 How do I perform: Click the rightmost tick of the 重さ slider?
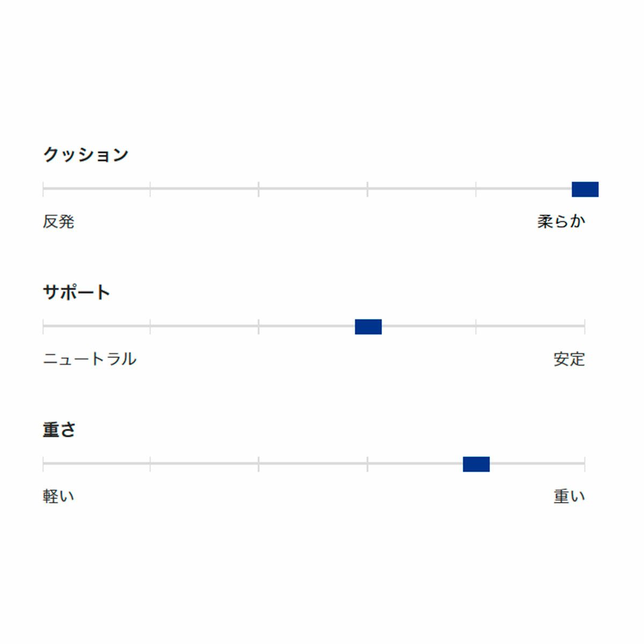(584, 464)
